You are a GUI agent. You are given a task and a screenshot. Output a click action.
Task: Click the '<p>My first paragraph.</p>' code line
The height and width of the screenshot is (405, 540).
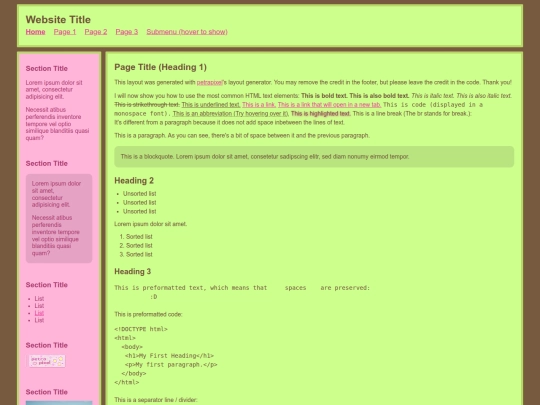[x=171, y=365]
